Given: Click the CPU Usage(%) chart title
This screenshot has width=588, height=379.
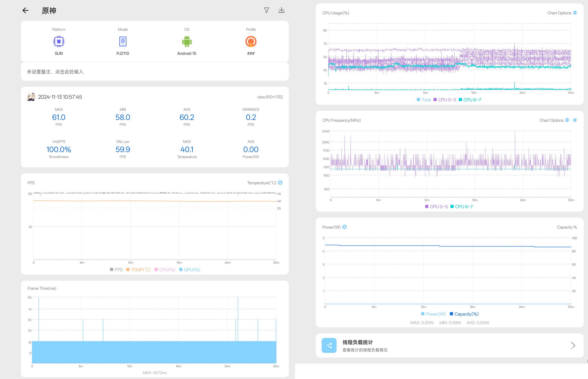Looking at the screenshot, I should (335, 13).
